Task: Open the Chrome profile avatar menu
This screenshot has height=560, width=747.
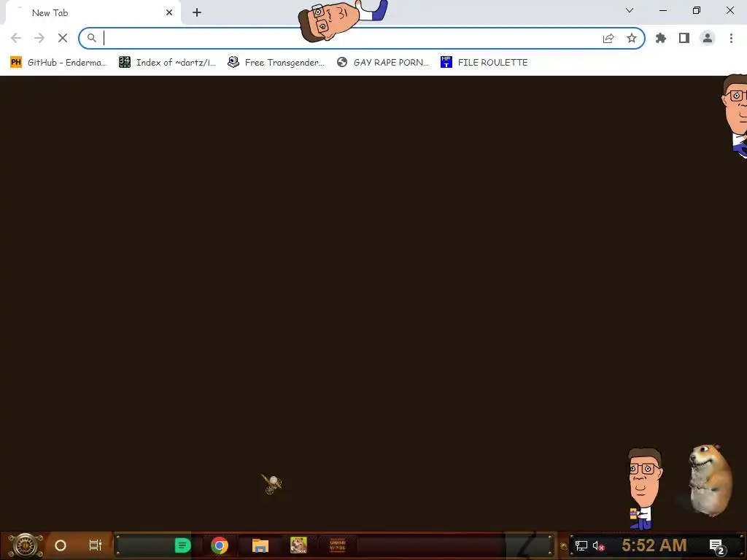Action: point(708,38)
